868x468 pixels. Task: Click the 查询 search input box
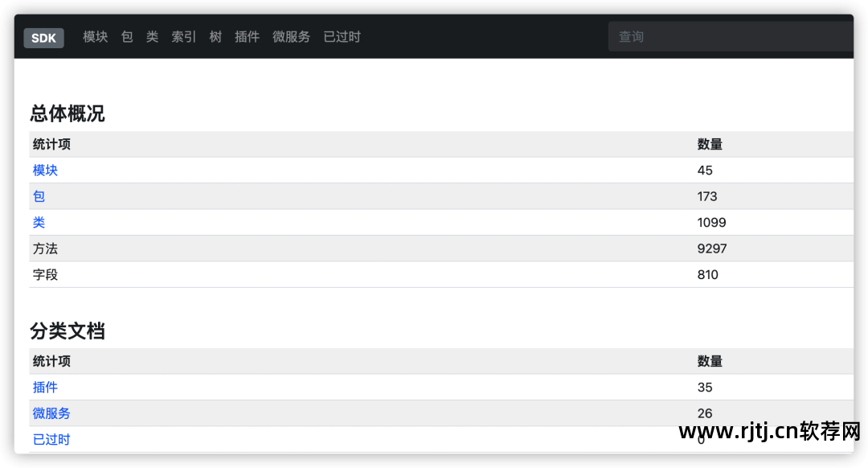click(x=730, y=35)
